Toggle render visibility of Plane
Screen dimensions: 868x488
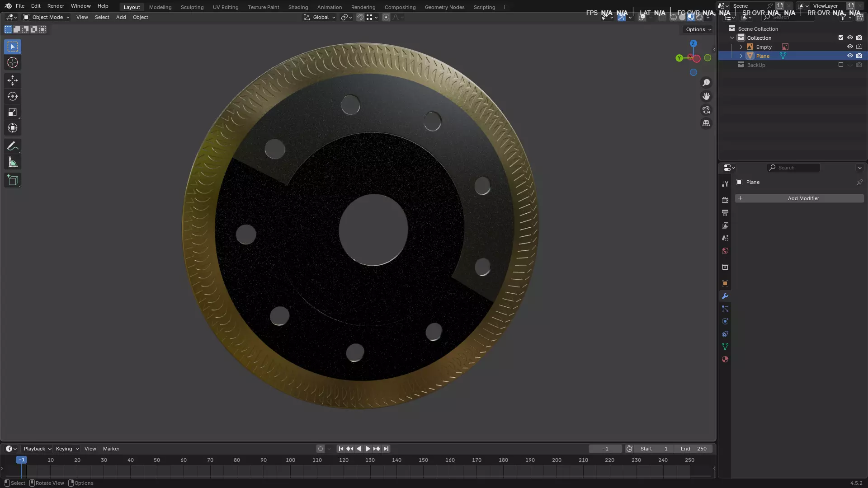click(859, 56)
